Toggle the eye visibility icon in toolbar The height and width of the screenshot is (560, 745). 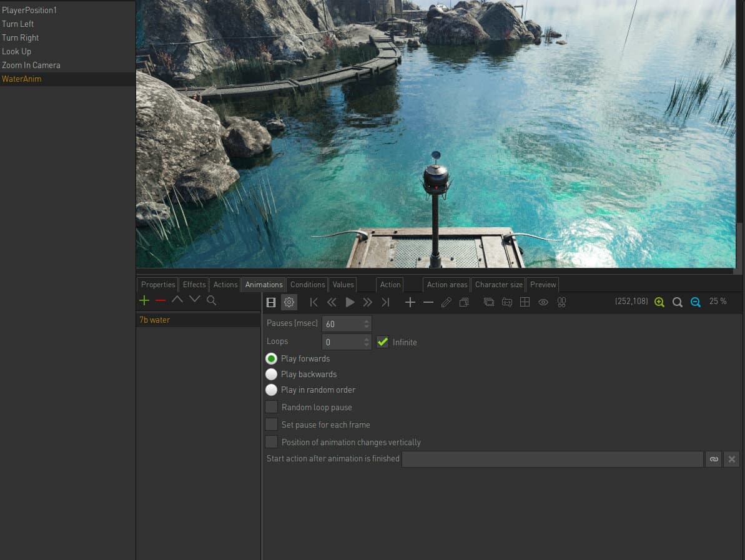click(x=543, y=302)
